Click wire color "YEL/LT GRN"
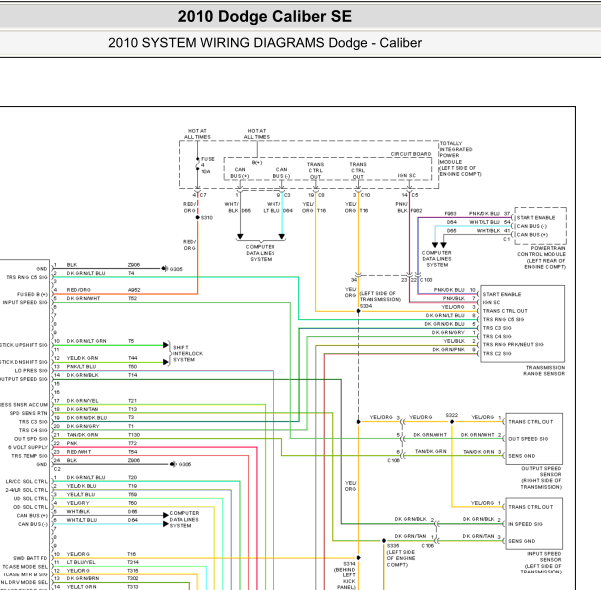This screenshot has width=601, height=590. pyautogui.click(x=81, y=587)
